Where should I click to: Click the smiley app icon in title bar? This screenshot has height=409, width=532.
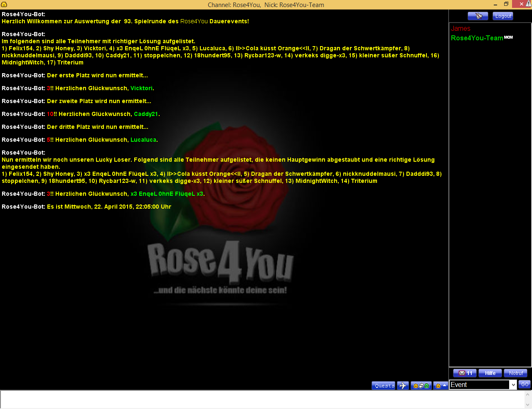tap(4, 5)
